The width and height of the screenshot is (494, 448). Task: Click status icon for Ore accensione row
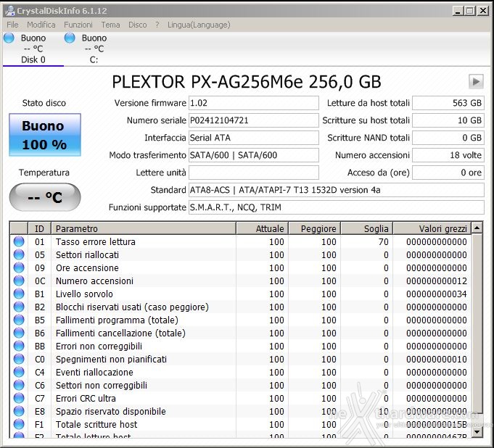19,267
